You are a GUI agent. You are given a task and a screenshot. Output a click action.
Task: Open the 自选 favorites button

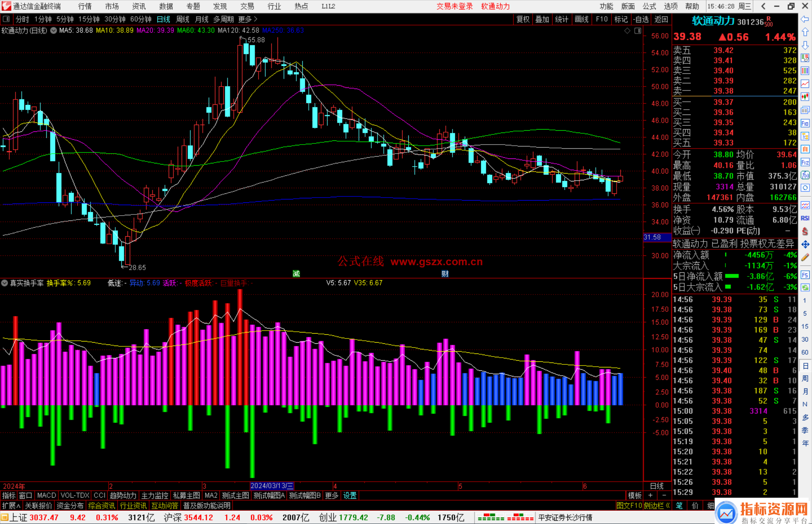click(x=641, y=19)
